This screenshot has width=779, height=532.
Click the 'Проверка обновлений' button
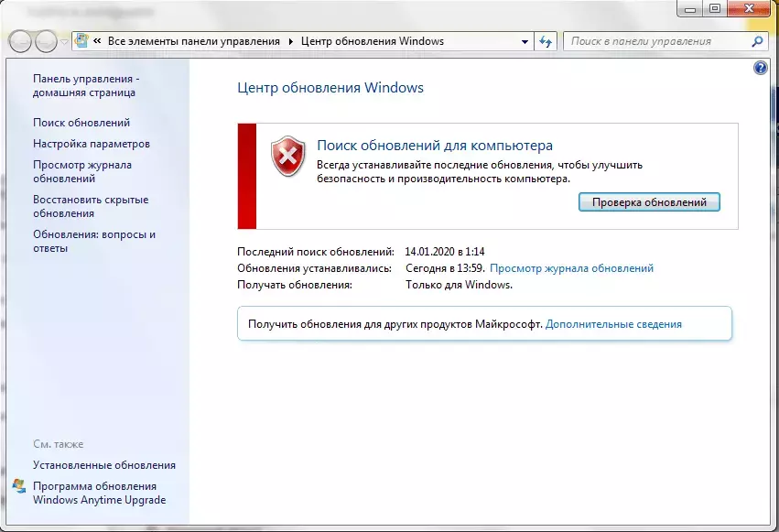[649, 202]
